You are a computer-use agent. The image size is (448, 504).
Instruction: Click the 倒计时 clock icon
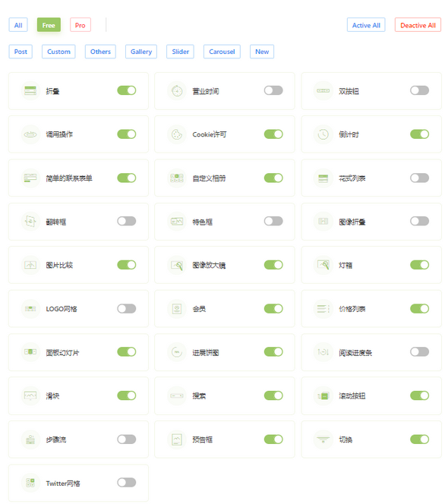(323, 134)
